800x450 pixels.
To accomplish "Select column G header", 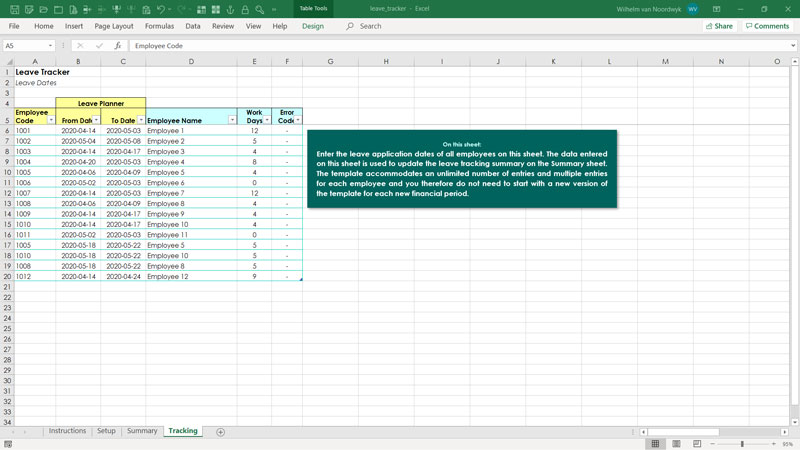I will [330, 61].
